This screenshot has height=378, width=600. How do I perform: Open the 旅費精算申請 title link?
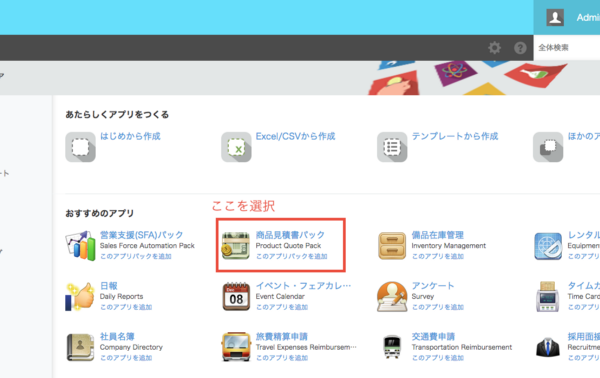pos(282,336)
